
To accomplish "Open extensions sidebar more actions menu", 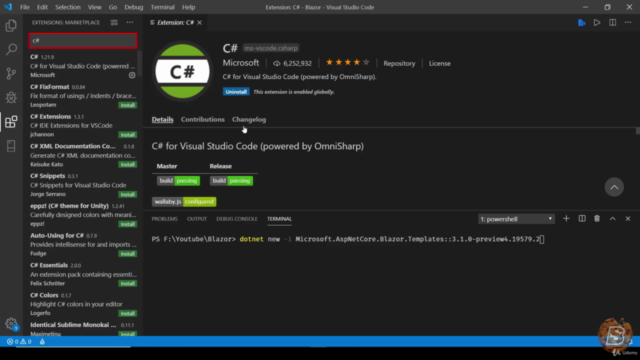I will tap(130, 22).
